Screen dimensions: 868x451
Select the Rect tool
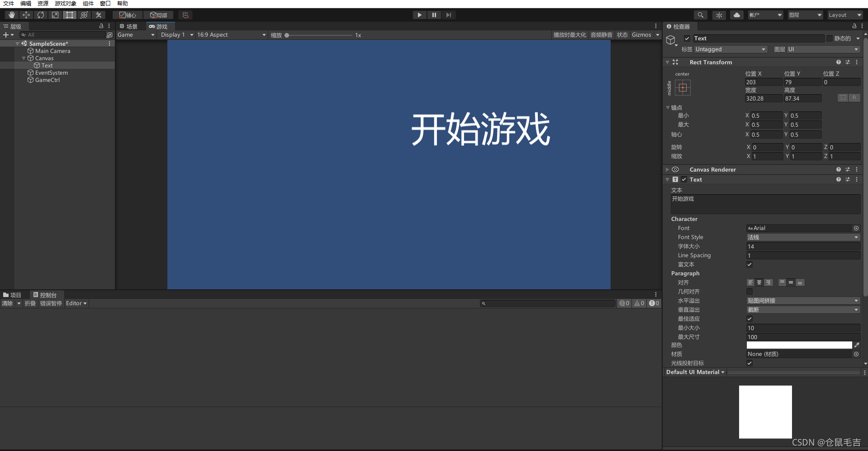[70, 15]
